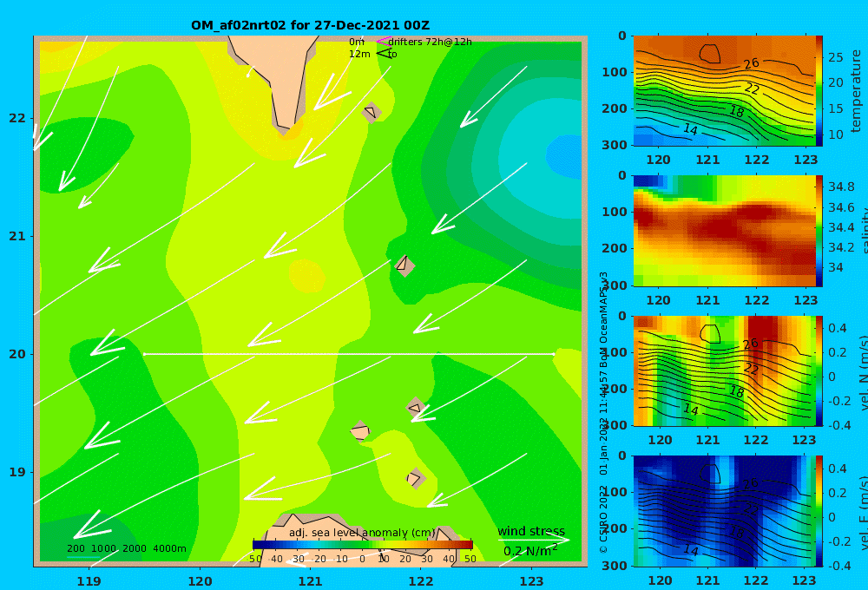This screenshot has height=590, width=868.
Task: Click the CSIRO OceanMAPS vertical copyright text
Action: pos(604,412)
